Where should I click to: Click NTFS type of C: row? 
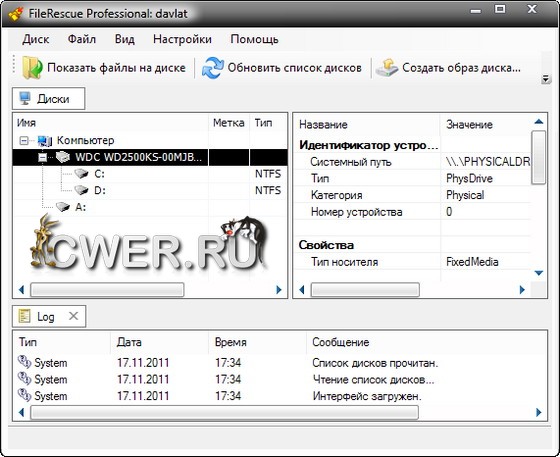point(268,174)
